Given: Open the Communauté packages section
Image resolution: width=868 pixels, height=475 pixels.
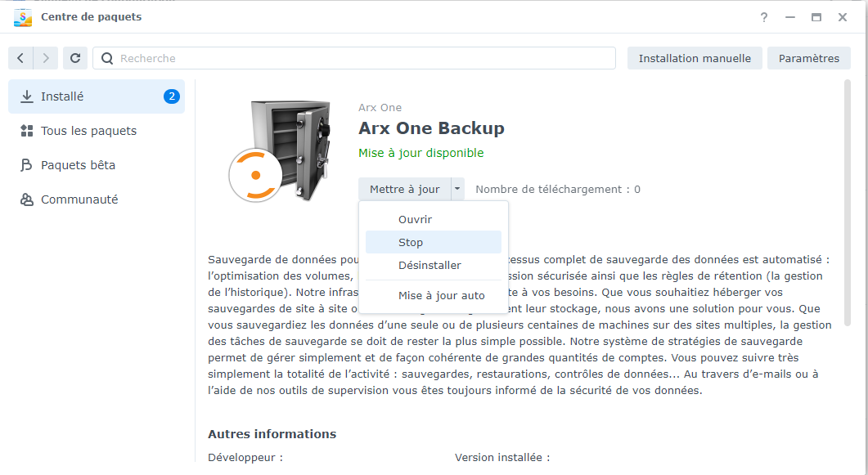Looking at the screenshot, I should (79, 199).
